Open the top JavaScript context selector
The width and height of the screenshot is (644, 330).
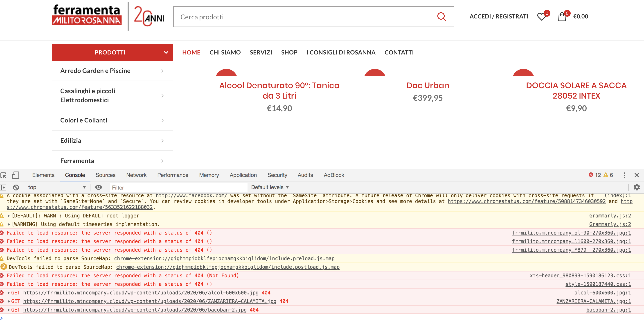coord(57,187)
